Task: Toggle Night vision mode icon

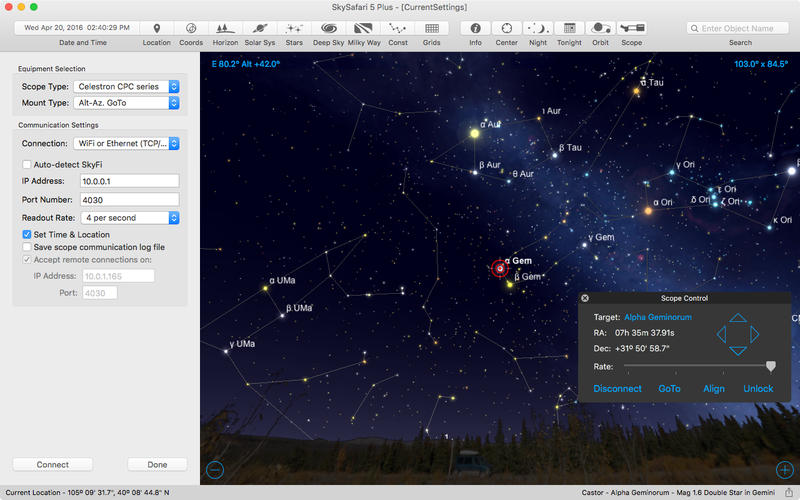Action: pos(538,29)
